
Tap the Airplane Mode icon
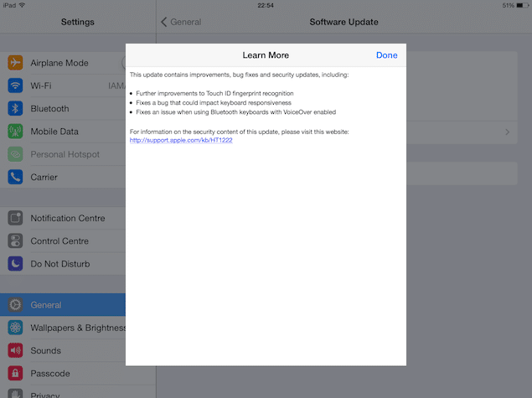[x=15, y=63]
